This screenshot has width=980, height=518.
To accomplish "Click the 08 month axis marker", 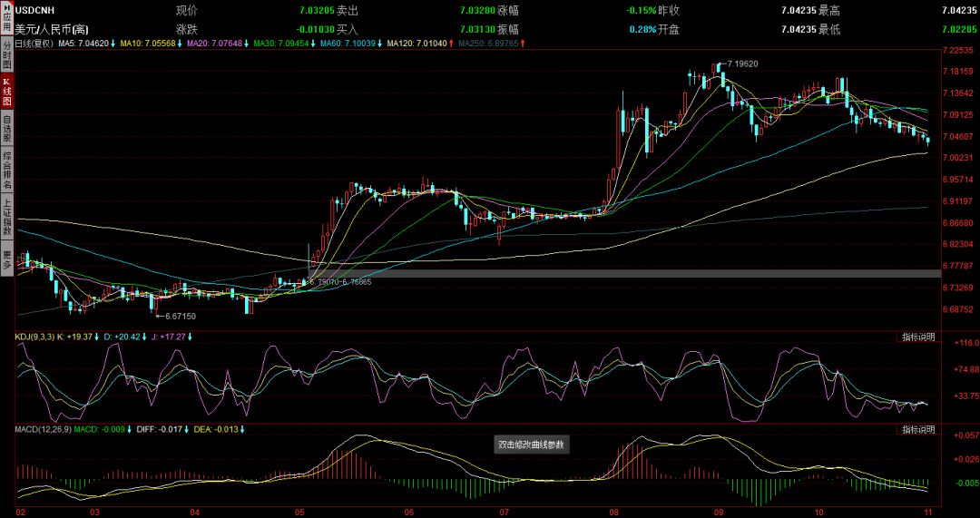I will 612,513.
